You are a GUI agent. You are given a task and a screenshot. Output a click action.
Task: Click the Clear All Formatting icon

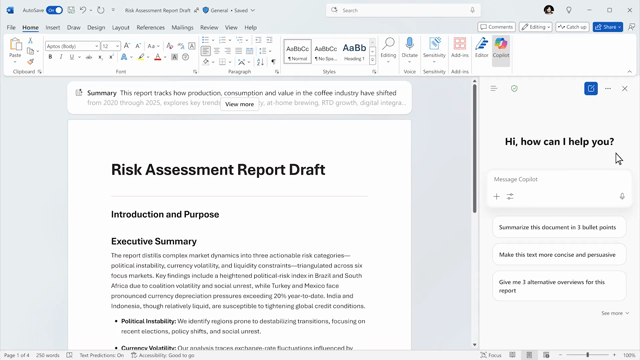(170, 46)
